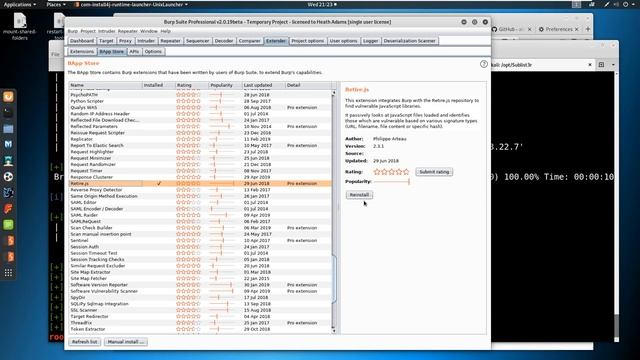The height and width of the screenshot is (360, 640).
Task: Open the Extender Options sub-tab
Action: click(x=153, y=52)
